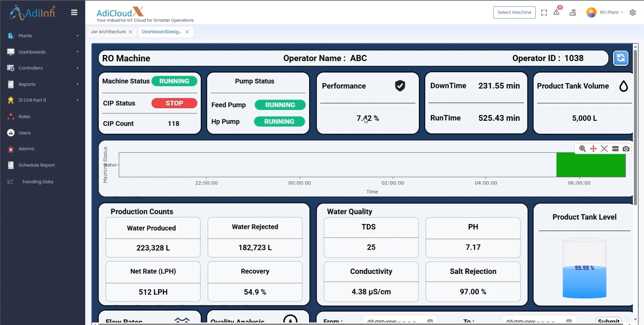
Task: Switch to the Jar Architecture tab
Action: (108, 32)
